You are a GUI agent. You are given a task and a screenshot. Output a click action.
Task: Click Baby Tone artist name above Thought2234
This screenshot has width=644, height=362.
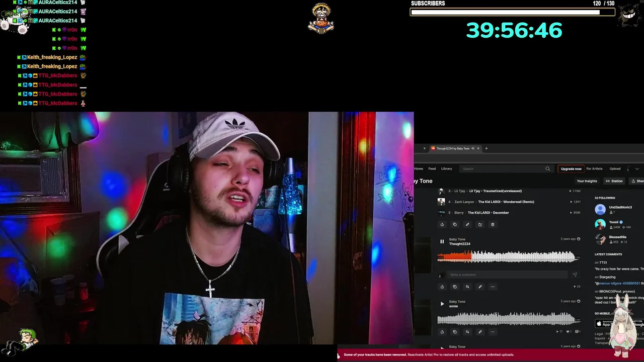[457, 239]
